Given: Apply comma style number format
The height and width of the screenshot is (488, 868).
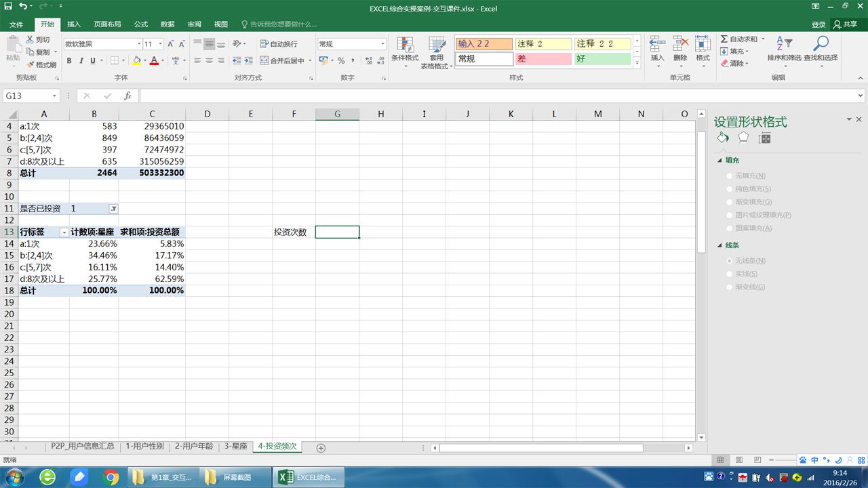Looking at the screenshot, I should 352,60.
